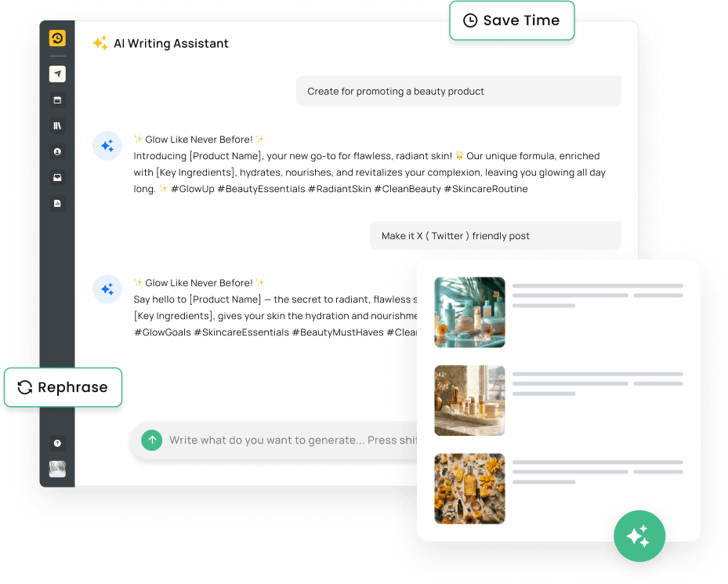Open the teal skincare products thumbnail
This screenshot has width=728, height=584.
tap(469, 312)
